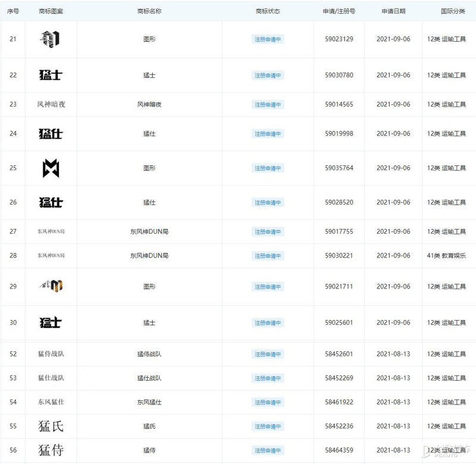
Task: Select registration number 59035764
Action: coord(339,168)
